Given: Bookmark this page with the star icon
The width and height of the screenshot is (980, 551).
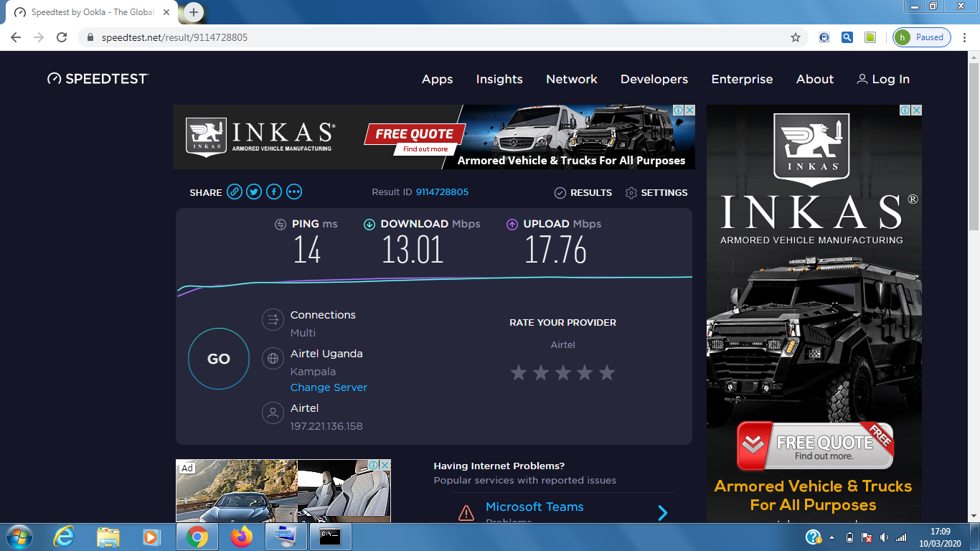Looking at the screenshot, I should click(x=795, y=37).
